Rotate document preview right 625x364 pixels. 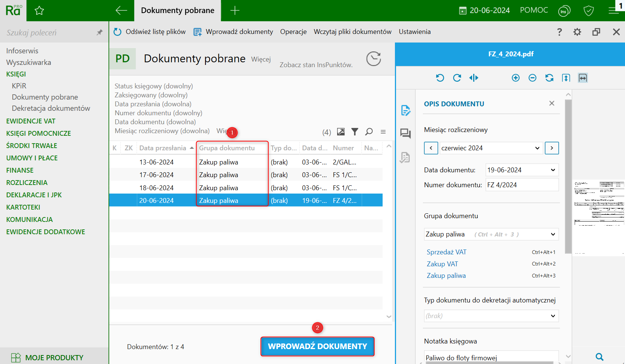click(457, 78)
